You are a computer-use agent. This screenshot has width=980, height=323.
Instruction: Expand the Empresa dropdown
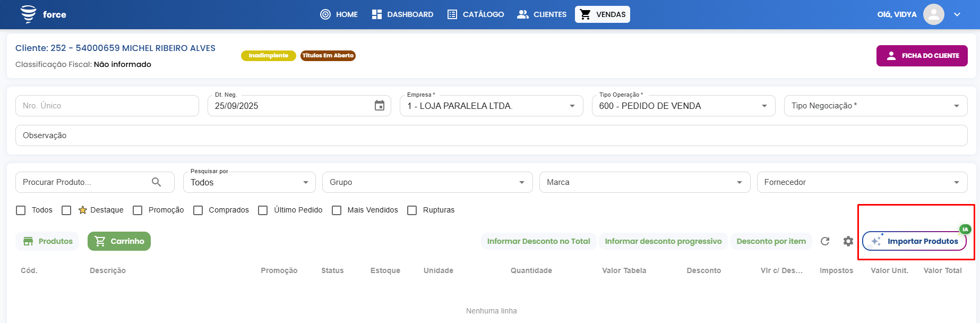tap(492, 106)
